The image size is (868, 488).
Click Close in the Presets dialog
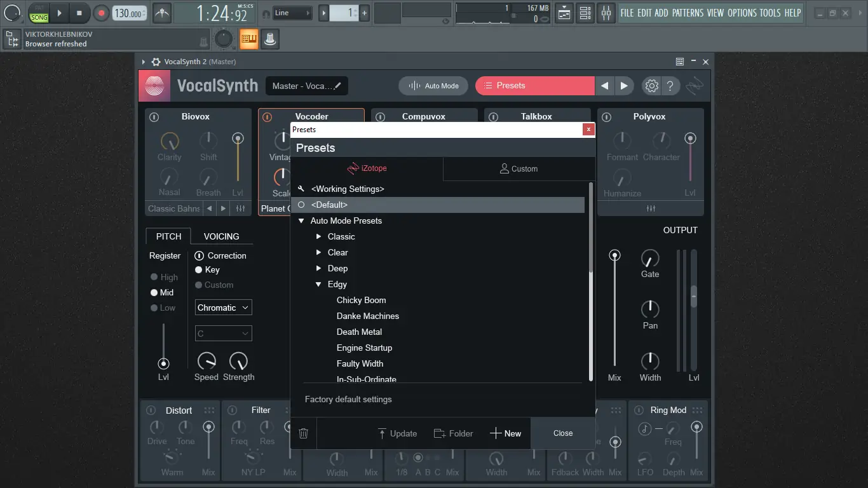563,433
